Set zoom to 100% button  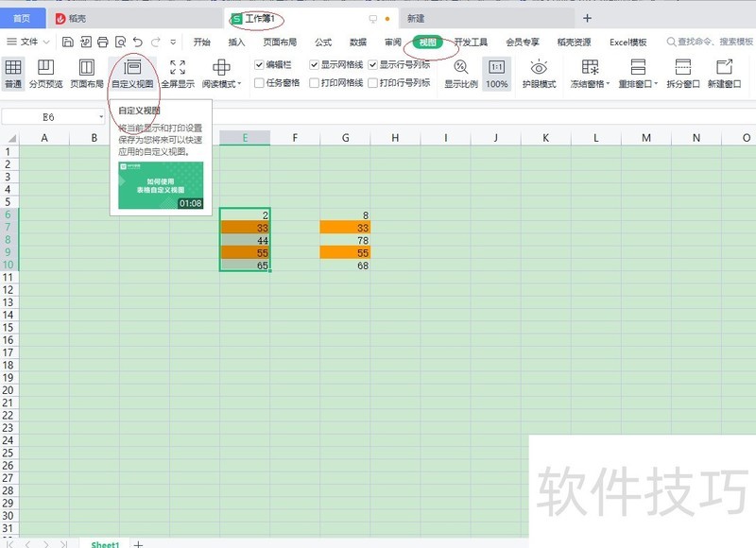tap(496, 73)
